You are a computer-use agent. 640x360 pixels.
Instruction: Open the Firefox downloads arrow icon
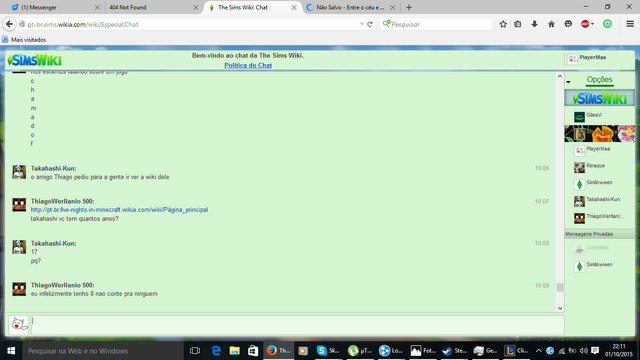point(534,24)
